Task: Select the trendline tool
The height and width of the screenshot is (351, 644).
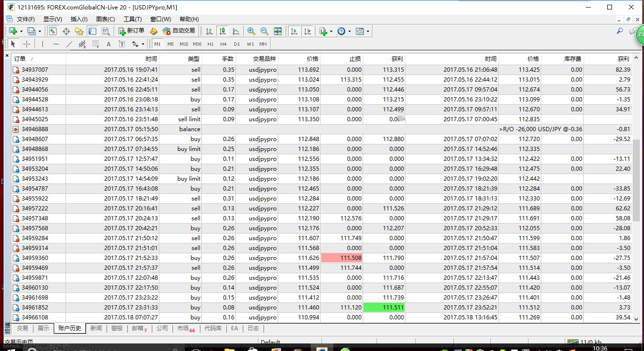Action: (69, 44)
